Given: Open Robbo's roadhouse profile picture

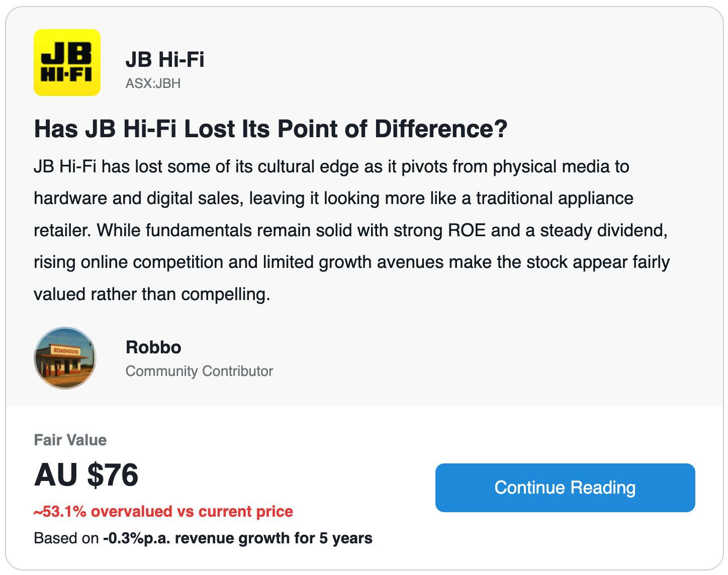Looking at the screenshot, I should [x=65, y=358].
